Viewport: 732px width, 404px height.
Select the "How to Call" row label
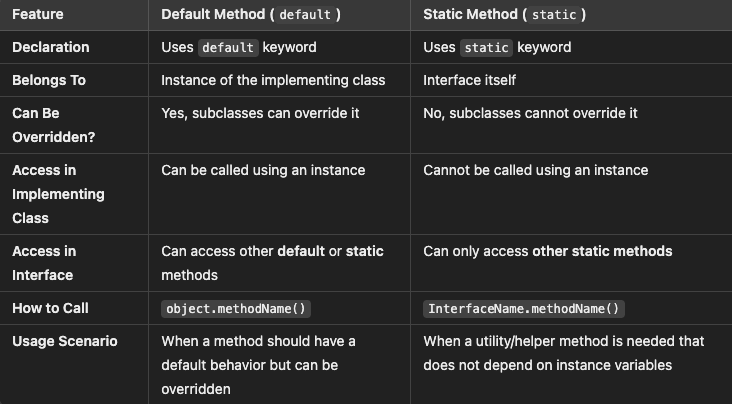tap(50, 308)
